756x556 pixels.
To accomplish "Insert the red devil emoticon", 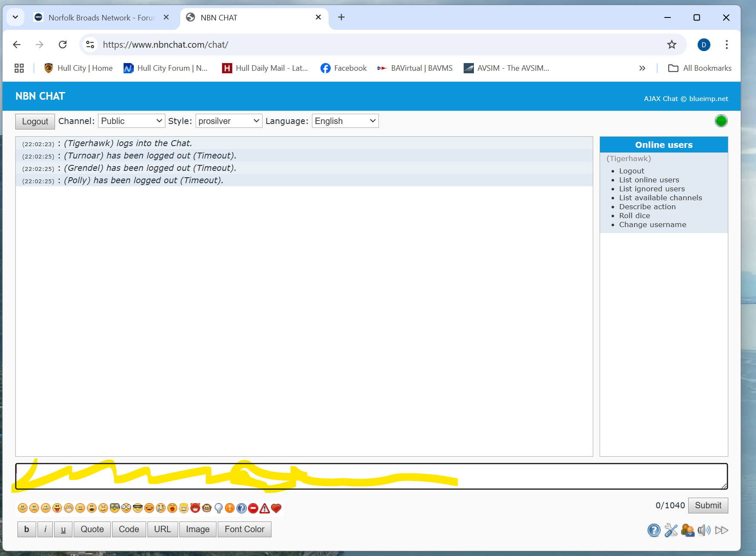I will 195,508.
